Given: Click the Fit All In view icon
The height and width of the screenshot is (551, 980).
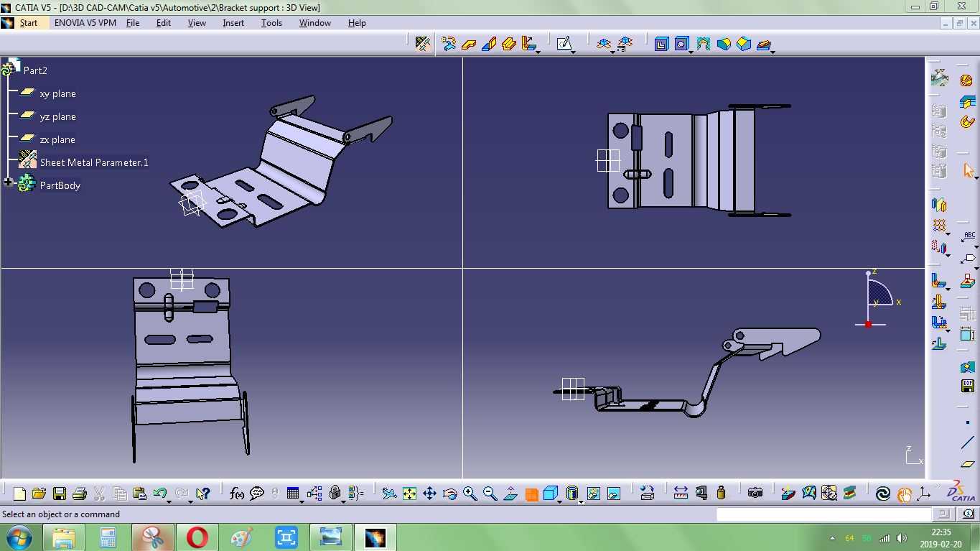Looking at the screenshot, I should [409, 494].
